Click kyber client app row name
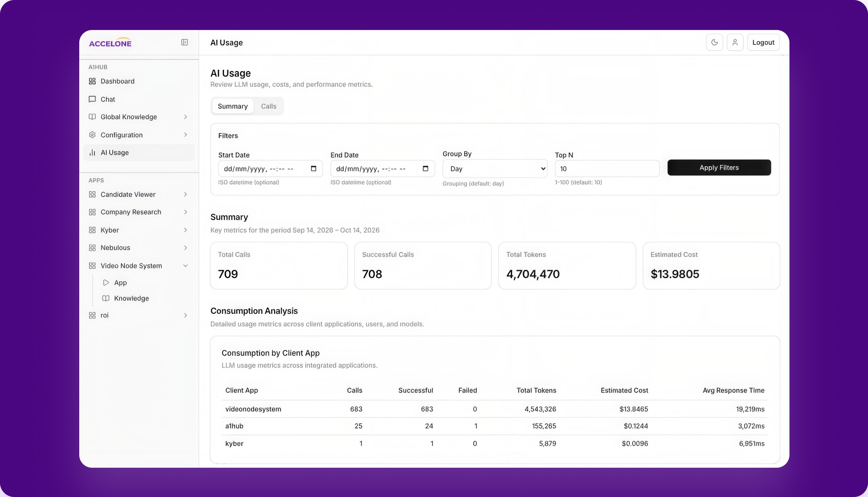Viewport: 868px width, 497px height. point(234,443)
